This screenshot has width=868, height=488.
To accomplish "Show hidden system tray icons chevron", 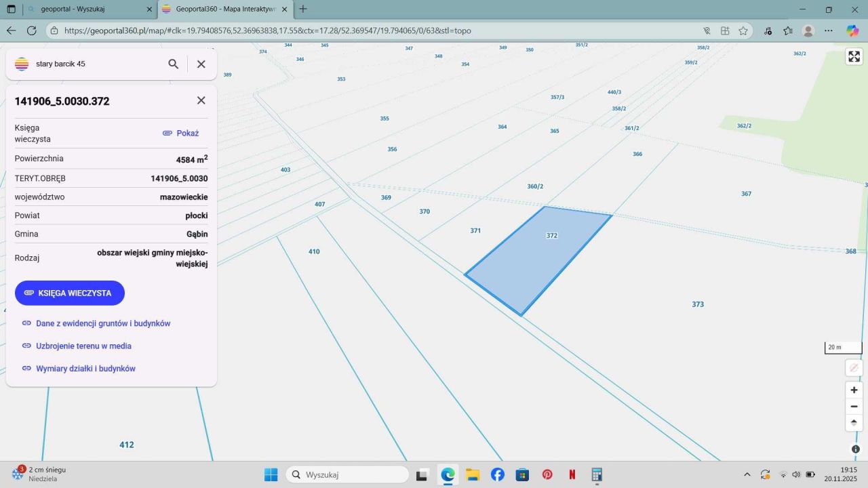I will point(747,474).
